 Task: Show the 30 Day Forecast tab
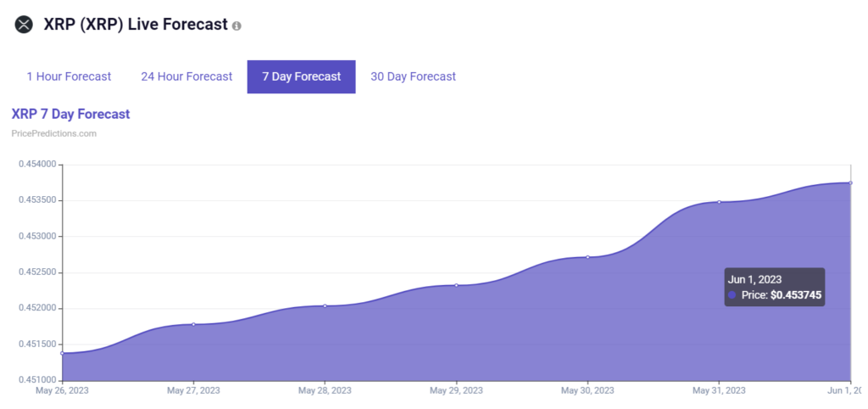[413, 76]
